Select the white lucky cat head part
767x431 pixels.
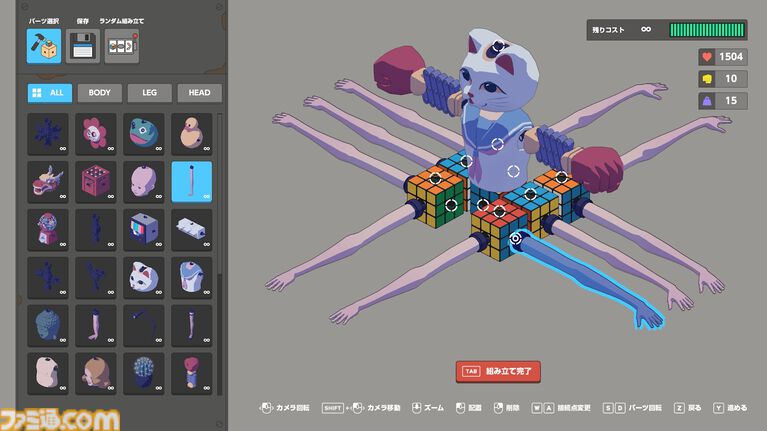(x=144, y=278)
